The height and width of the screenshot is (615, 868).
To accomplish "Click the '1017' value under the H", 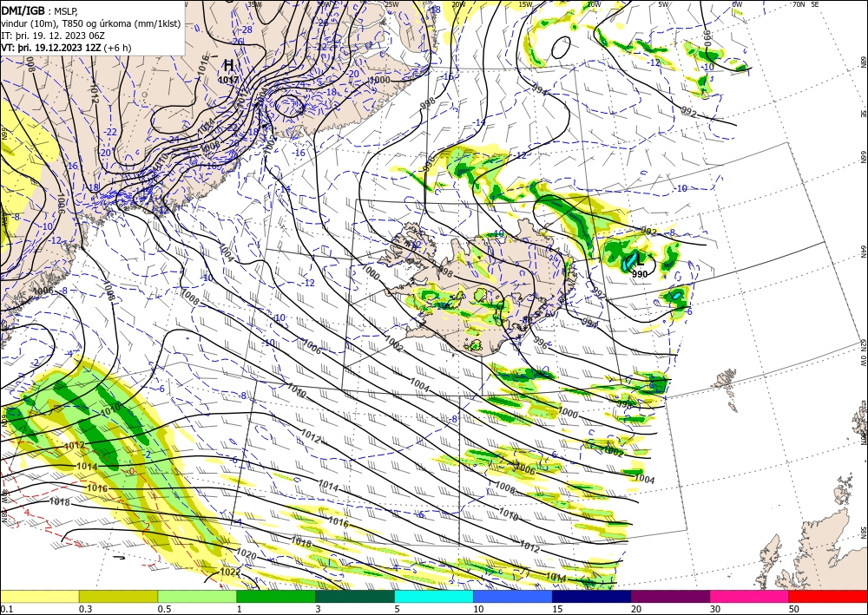I will click(x=228, y=80).
